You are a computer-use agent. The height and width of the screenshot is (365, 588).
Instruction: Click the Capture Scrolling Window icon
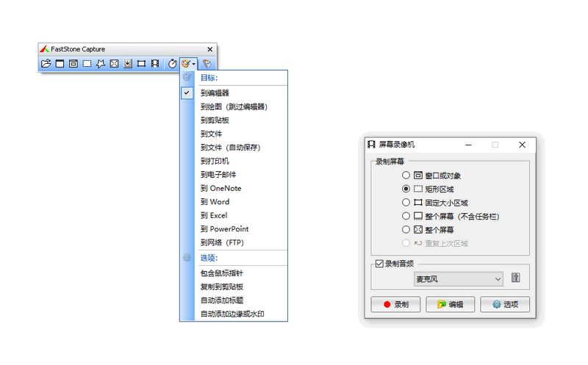[127, 64]
